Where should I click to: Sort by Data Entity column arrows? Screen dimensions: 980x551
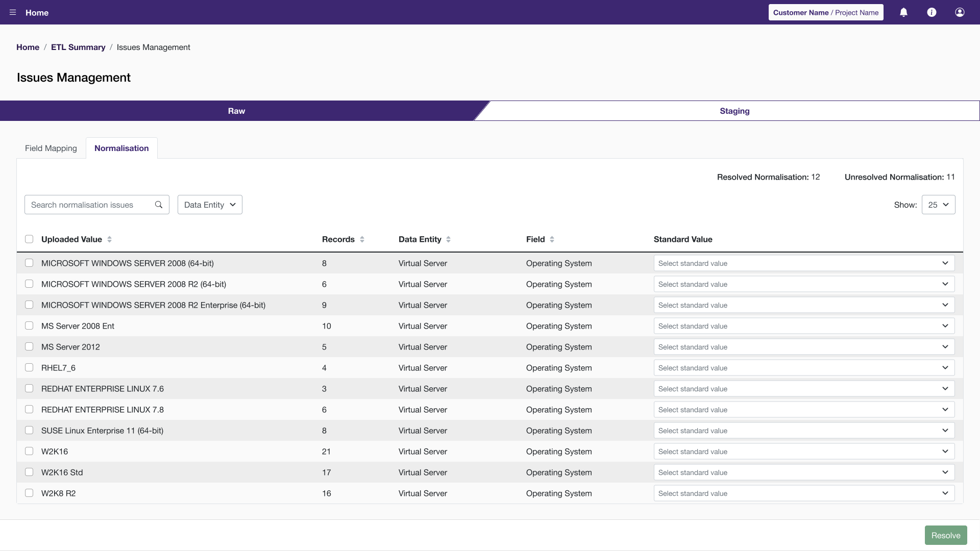point(448,239)
